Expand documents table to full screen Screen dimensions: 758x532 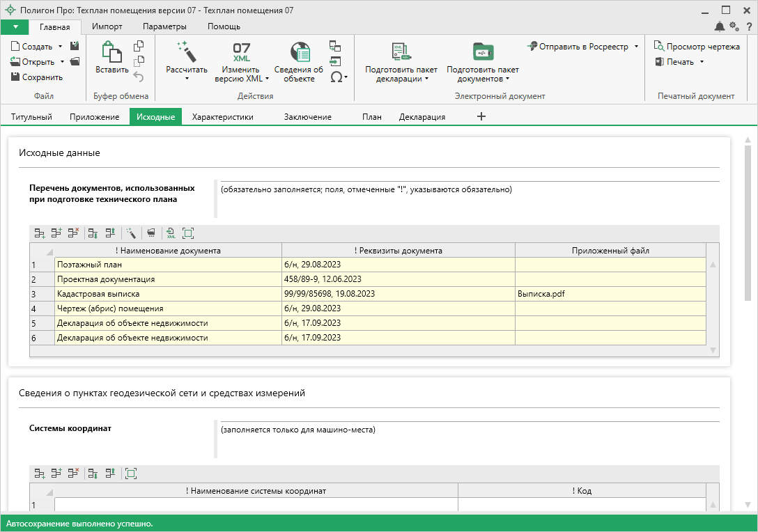pos(188,233)
